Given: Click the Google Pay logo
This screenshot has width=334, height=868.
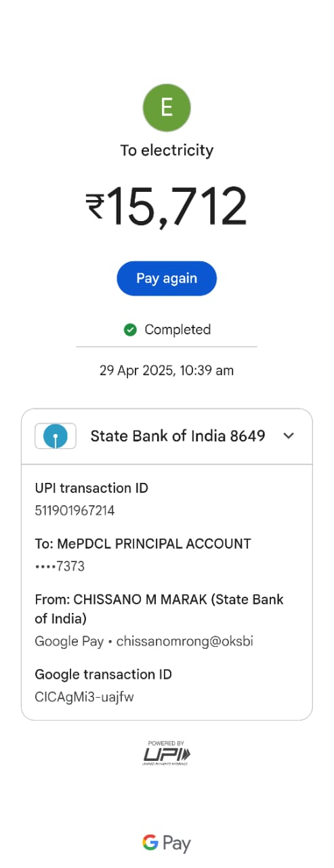Looking at the screenshot, I should click(167, 843).
